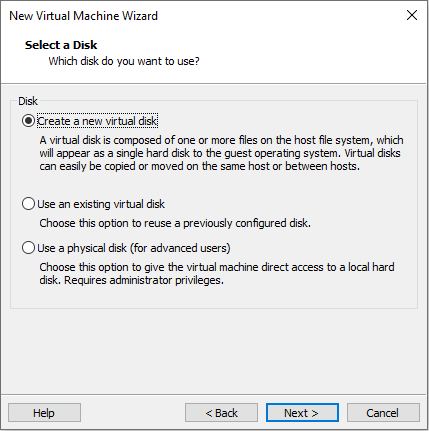Click the 'Select a Disk' heading
This screenshot has width=429, height=431.
pyautogui.click(x=61, y=45)
